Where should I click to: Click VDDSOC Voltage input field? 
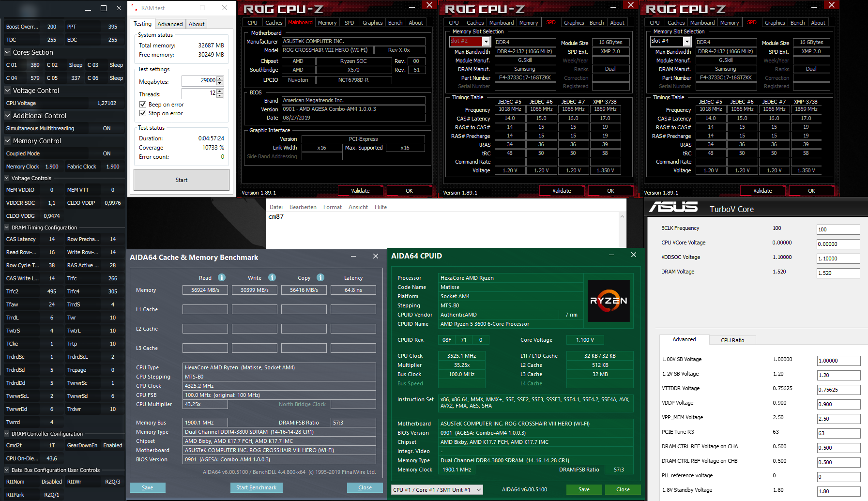[838, 258]
